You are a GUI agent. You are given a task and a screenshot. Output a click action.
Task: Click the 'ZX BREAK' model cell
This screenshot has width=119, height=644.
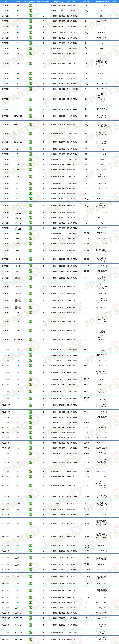(x=18, y=340)
